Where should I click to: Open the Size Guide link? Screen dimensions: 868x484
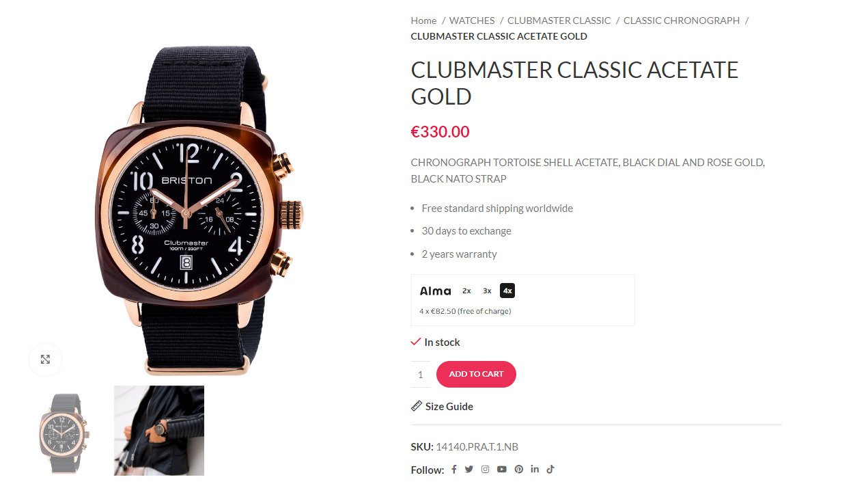(x=449, y=406)
